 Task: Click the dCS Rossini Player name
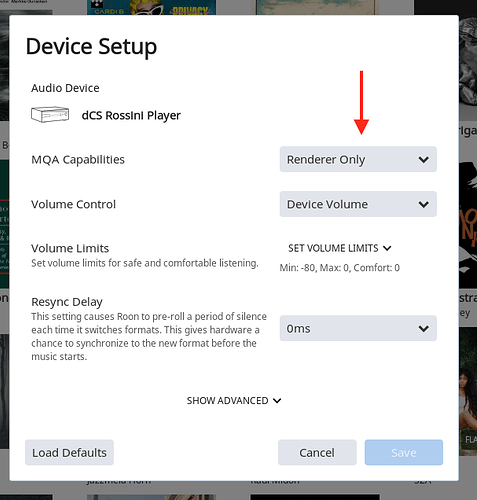(x=131, y=115)
